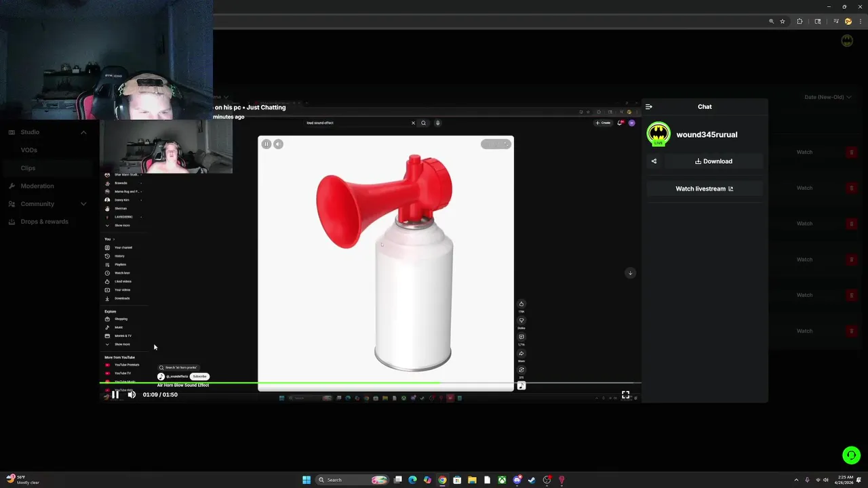Viewport: 868px width, 488px height.
Task: Seek along the green clip progress bar
Action: click(370, 384)
